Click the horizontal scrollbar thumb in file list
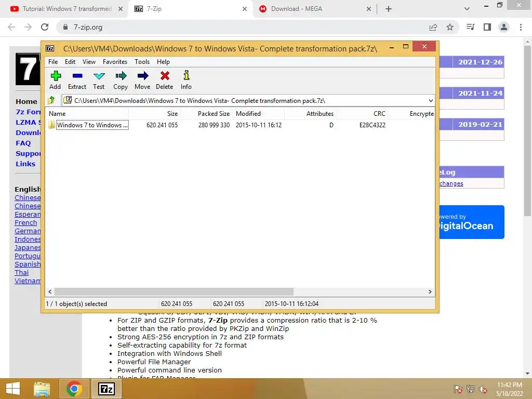Image resolution: width=532 pixels, height=399 pixels. (x=174, y=291)
